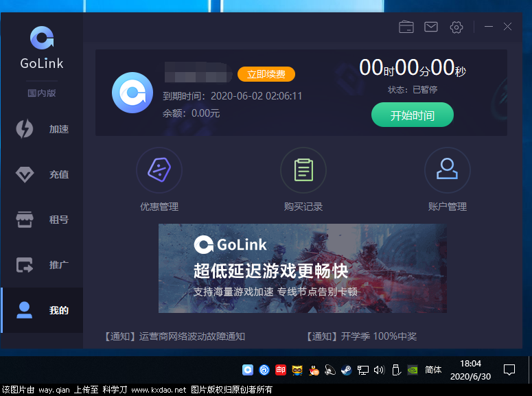
Task: Click the blue square tray icon
Action: tap(248, 369)
